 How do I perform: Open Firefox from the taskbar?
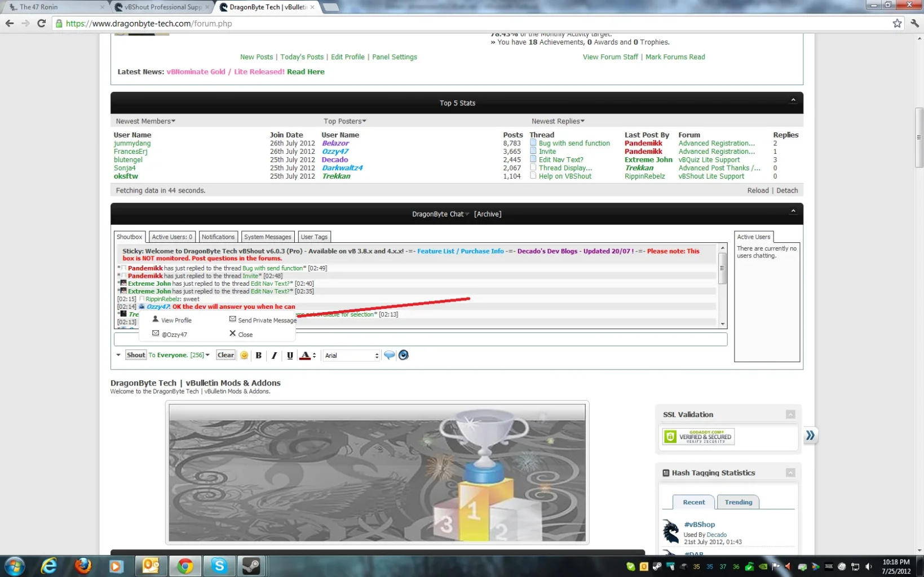[83, 566]
